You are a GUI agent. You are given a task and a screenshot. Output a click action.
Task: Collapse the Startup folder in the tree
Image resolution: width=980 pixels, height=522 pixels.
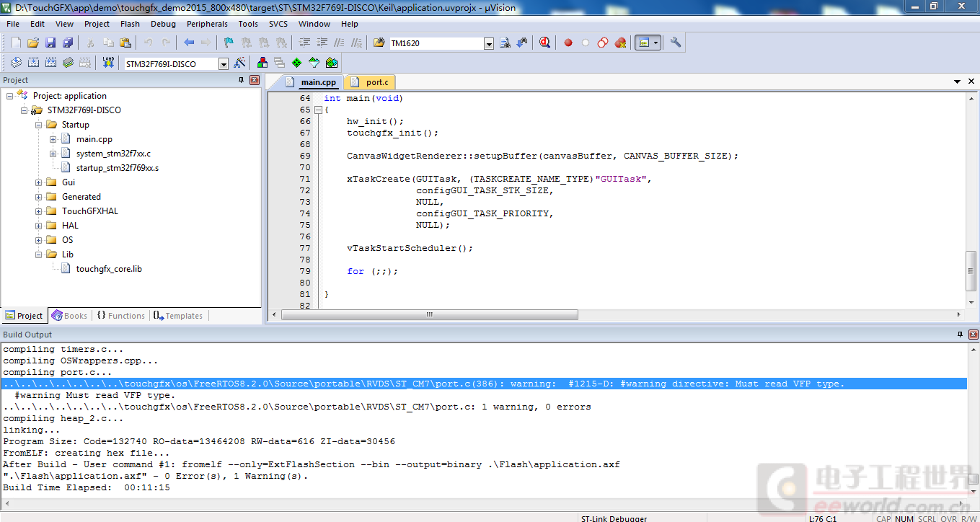coord(38,125)
